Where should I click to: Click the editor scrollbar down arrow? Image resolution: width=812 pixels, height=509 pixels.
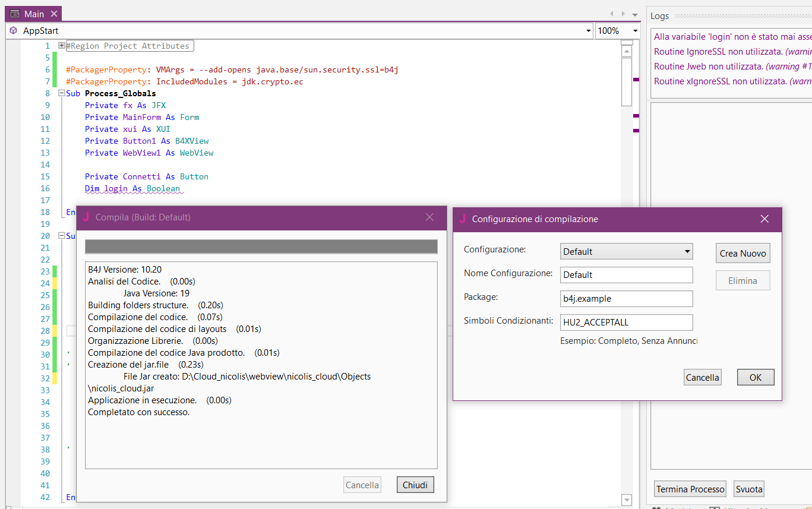point(626,500)
